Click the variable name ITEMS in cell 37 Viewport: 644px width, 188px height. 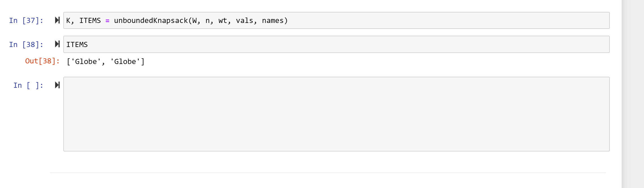coord(90,20)
